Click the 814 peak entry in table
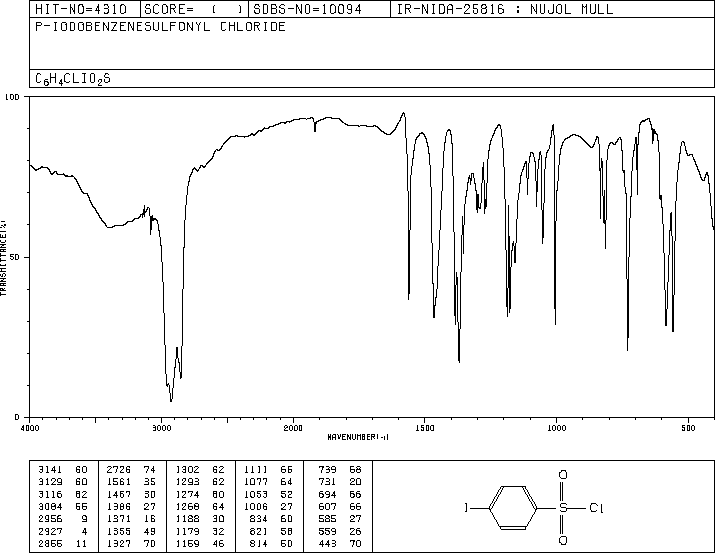The image size is (715, 553). tap(271, 543)
